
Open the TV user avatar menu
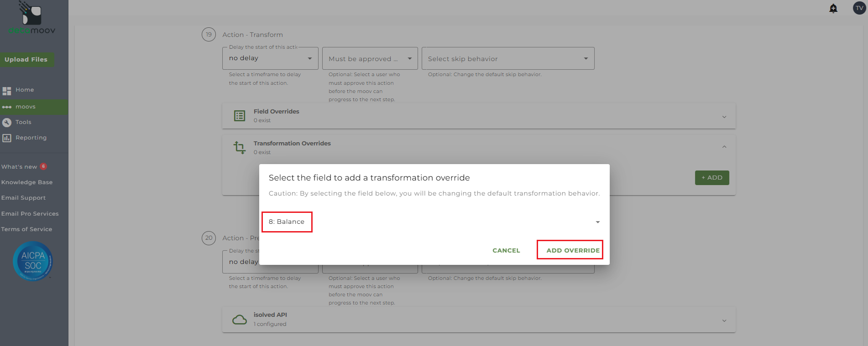coord(859,8)
